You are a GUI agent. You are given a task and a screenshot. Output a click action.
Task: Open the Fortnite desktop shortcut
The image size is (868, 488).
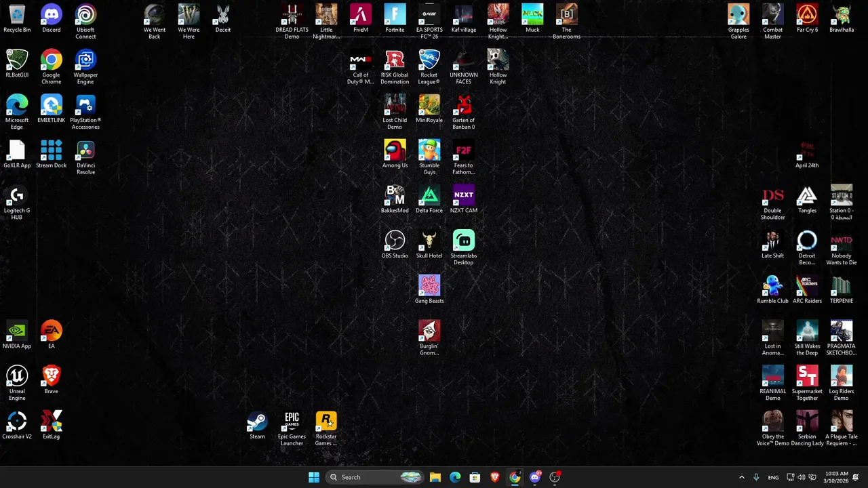[395, 19]
